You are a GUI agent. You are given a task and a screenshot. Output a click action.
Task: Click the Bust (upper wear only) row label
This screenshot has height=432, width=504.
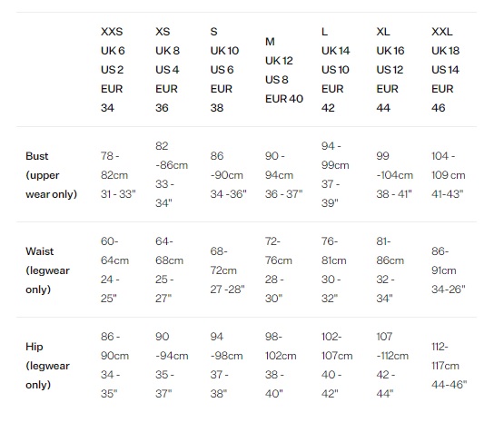(x=52, y=175)
